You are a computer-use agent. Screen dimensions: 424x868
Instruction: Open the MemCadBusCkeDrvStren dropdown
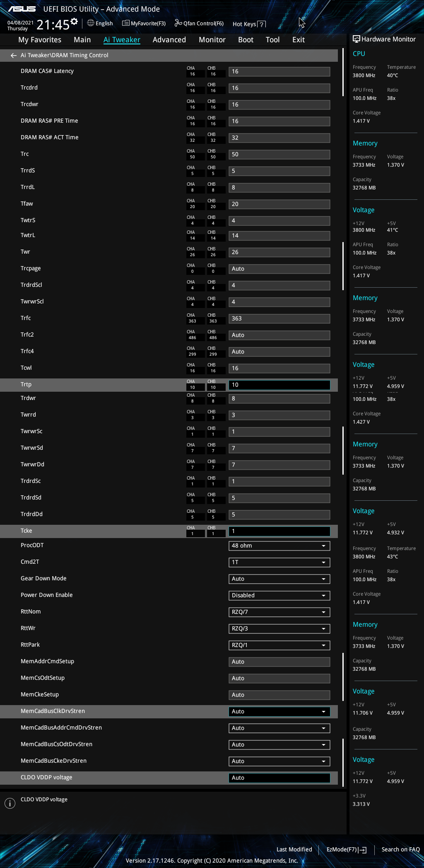click(279, 761)
